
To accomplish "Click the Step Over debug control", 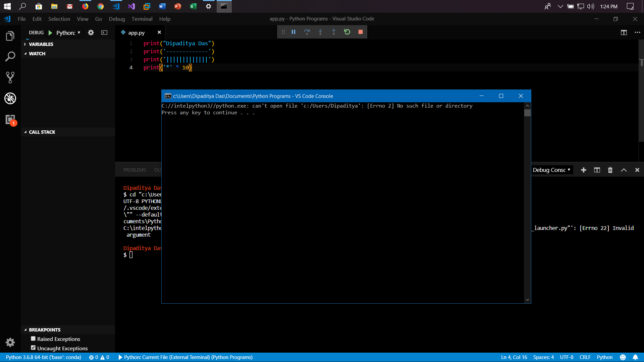I will pos(307,32).
